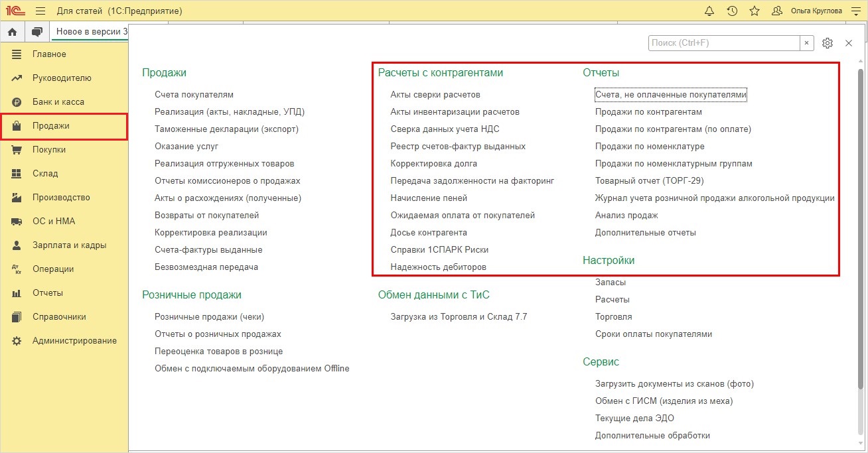868x453 pixels.
Task: Open the Администрирование sidebar section
Action: click(64, 341)
